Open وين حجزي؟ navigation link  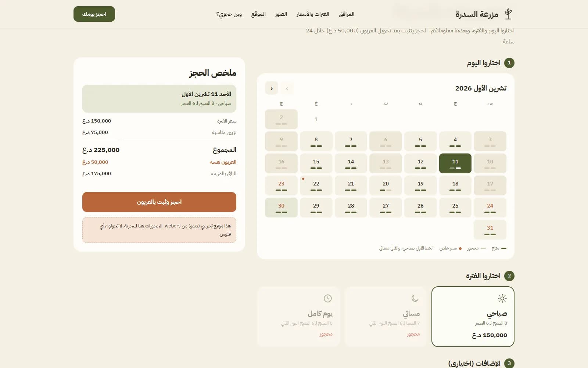point(229,14)
